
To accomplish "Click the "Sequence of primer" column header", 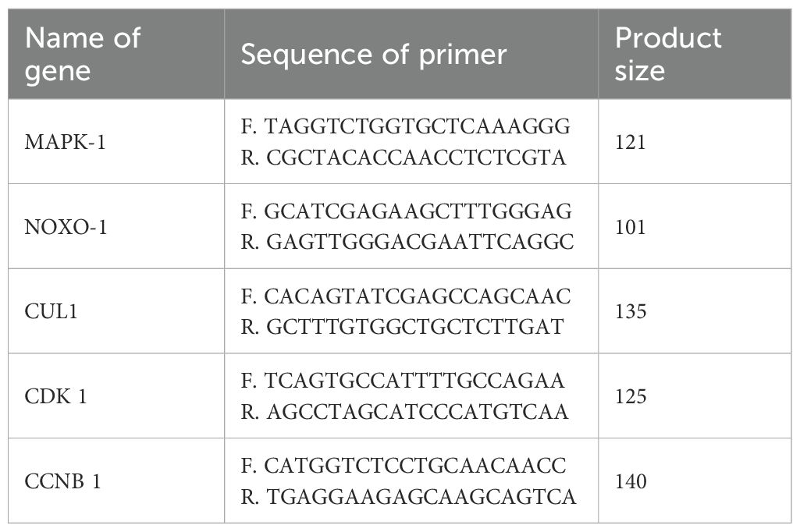I will click(x=374, y=55).
